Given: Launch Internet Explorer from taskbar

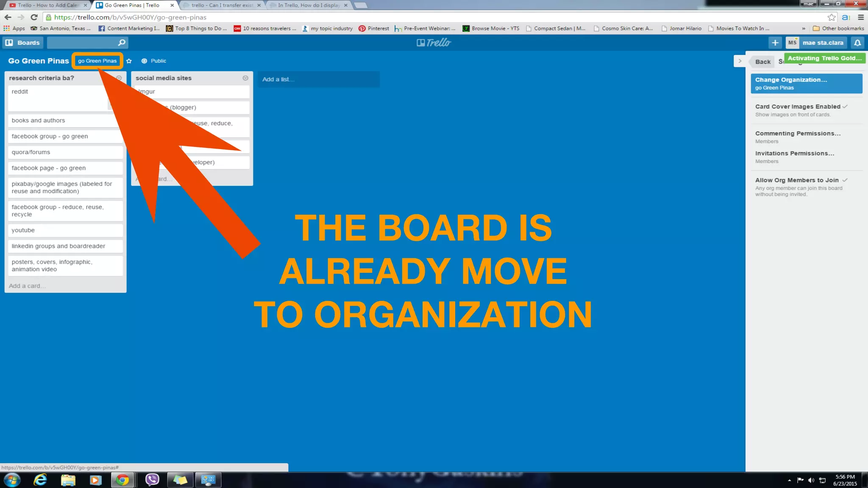Looking at the screenshot, I should [40, 480].
